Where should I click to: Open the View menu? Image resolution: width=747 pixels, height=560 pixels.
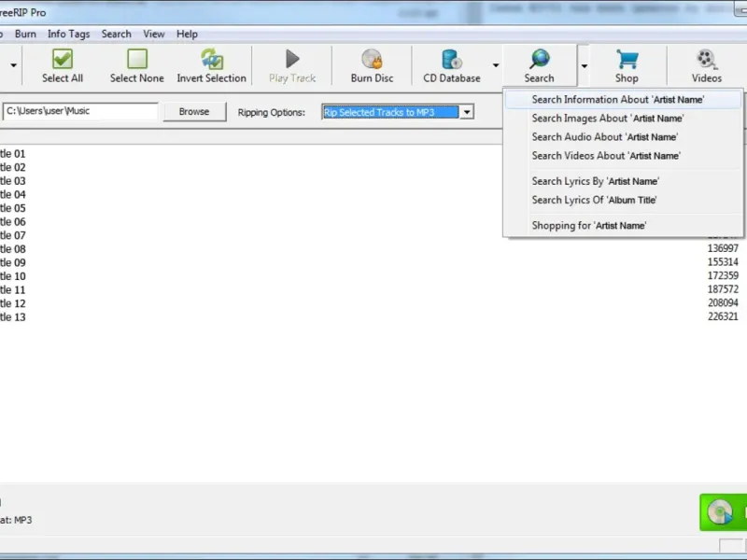pos(154,34)
